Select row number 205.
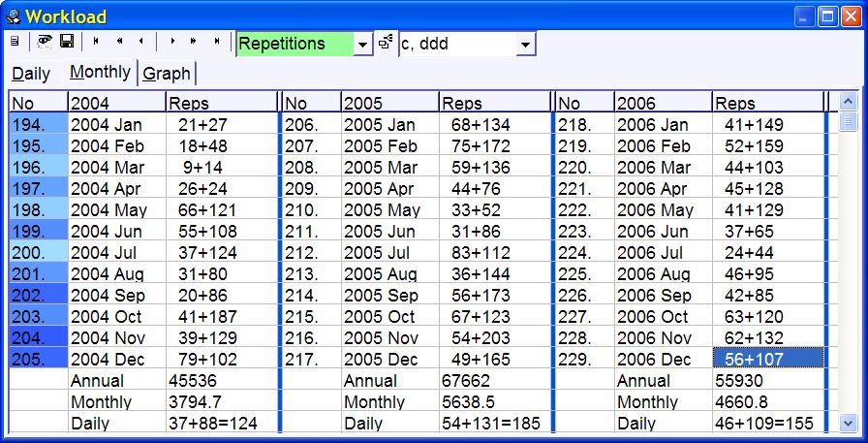Viewport: 868px width, 443px height. [x=38, y=359]
